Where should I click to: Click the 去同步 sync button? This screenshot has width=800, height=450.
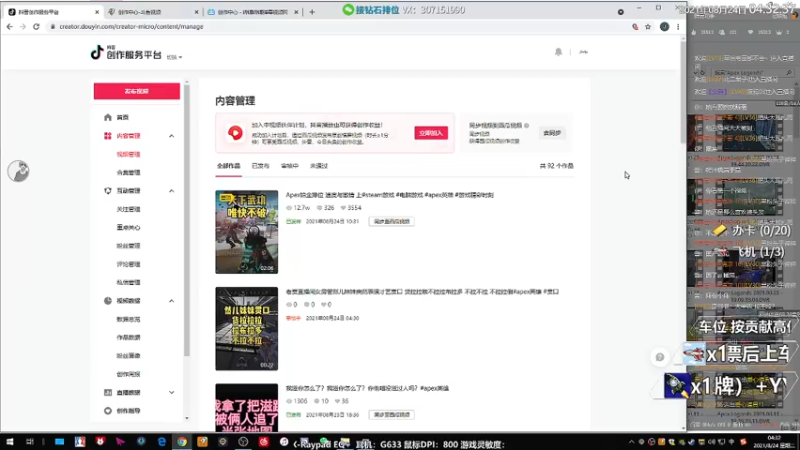click(x=552, y=133)
